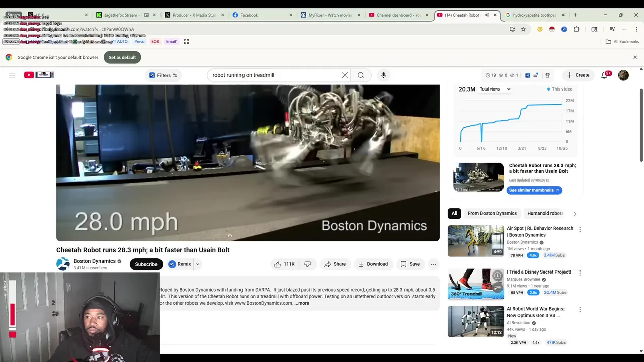Click the clock stat showing 19

point(491,75)
